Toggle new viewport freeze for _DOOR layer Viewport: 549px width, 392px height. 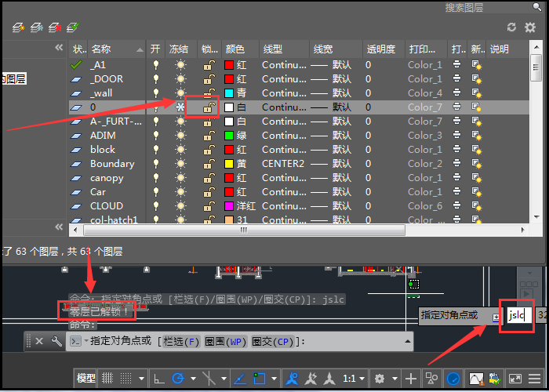477,79
